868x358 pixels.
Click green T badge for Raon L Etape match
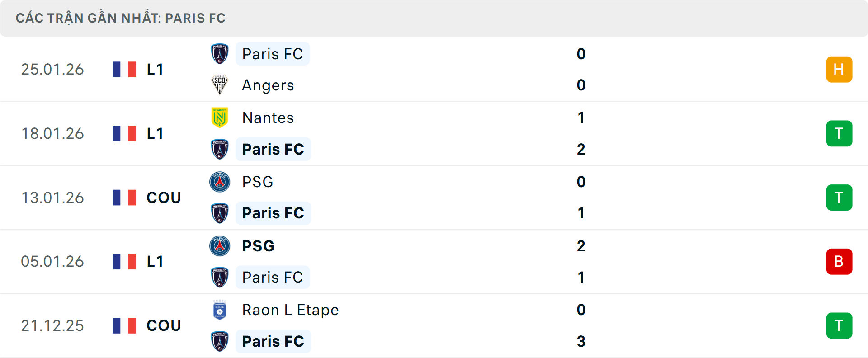tap(839, 325)
